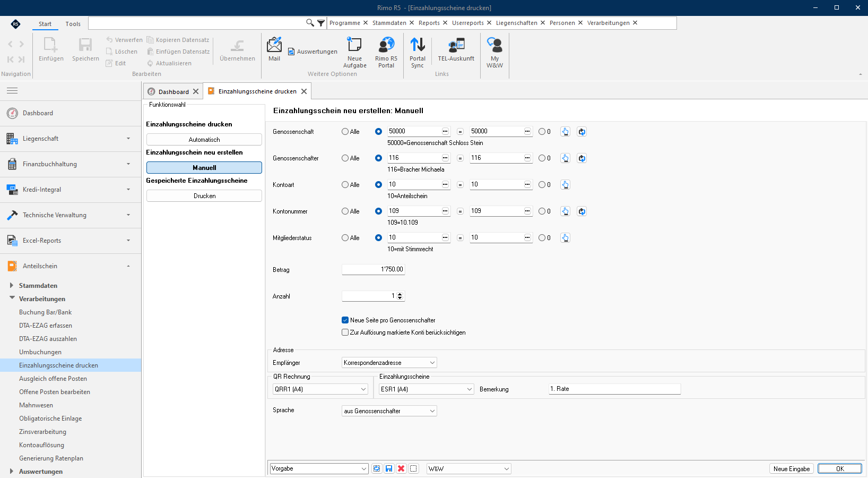Open the Empfänger Korrespondenzadresse dropdown
The height and width of the screenshot is (478, 868).
[x=389, y=363]
